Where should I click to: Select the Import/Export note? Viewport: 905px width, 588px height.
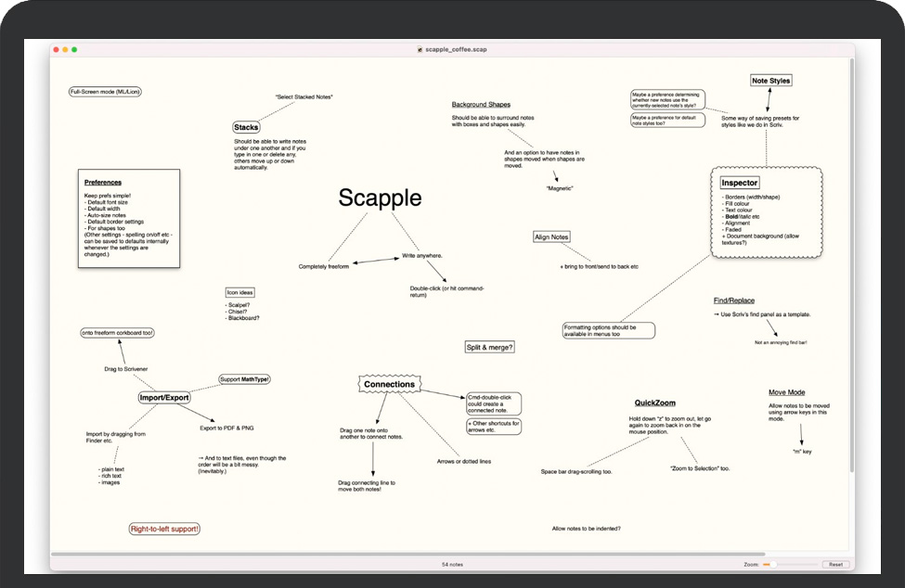(164, 397)
